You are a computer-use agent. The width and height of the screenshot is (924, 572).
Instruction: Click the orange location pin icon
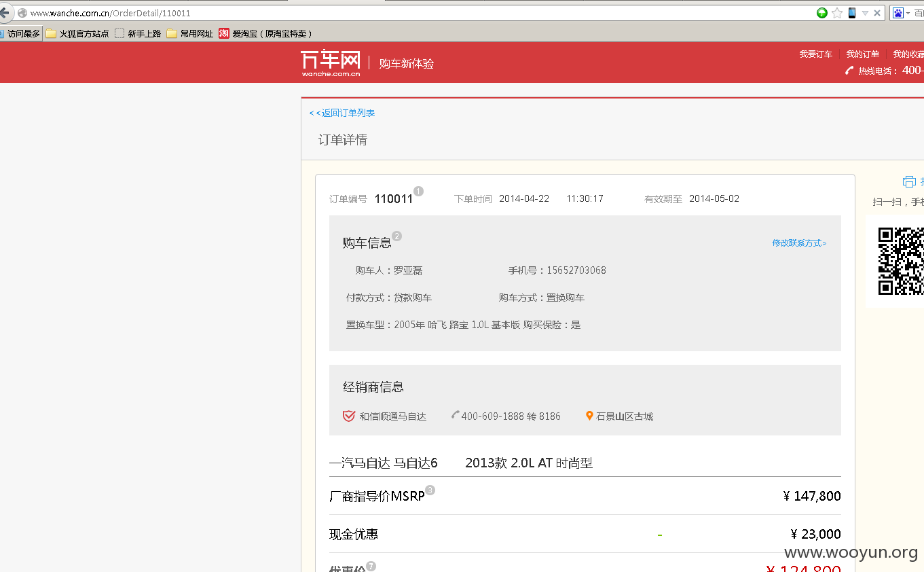point(589,416)
